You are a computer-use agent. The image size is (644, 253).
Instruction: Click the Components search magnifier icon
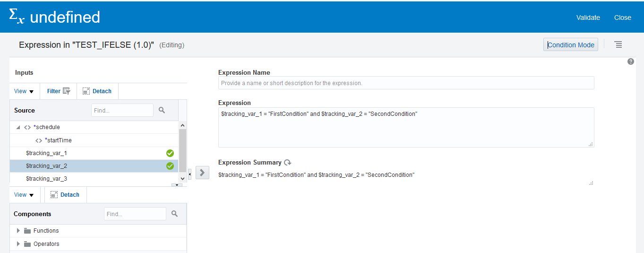(x=174, y=214)
